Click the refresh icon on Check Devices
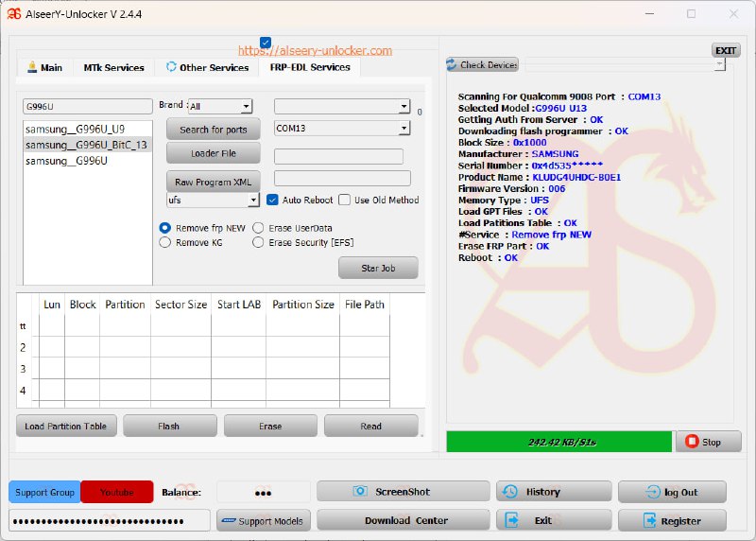This screenshot has width=756, height=541. (x=452, y=64)
